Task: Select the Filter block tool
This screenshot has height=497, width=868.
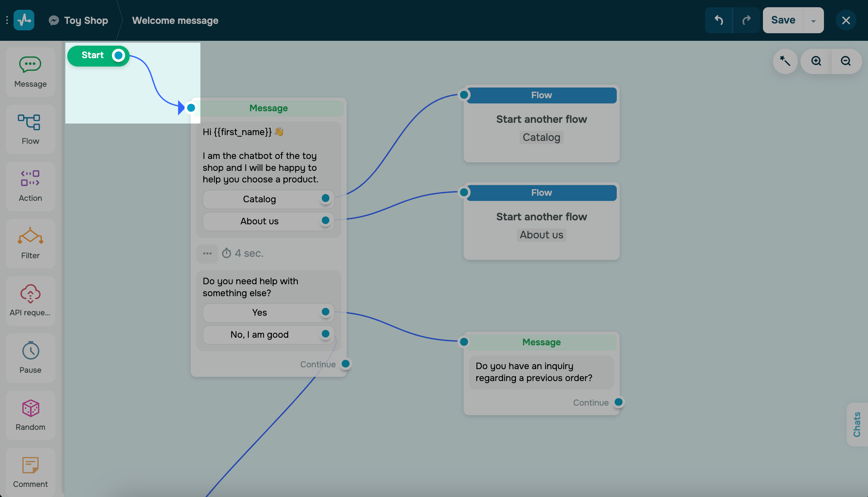Action: click(x=30, y=243)
